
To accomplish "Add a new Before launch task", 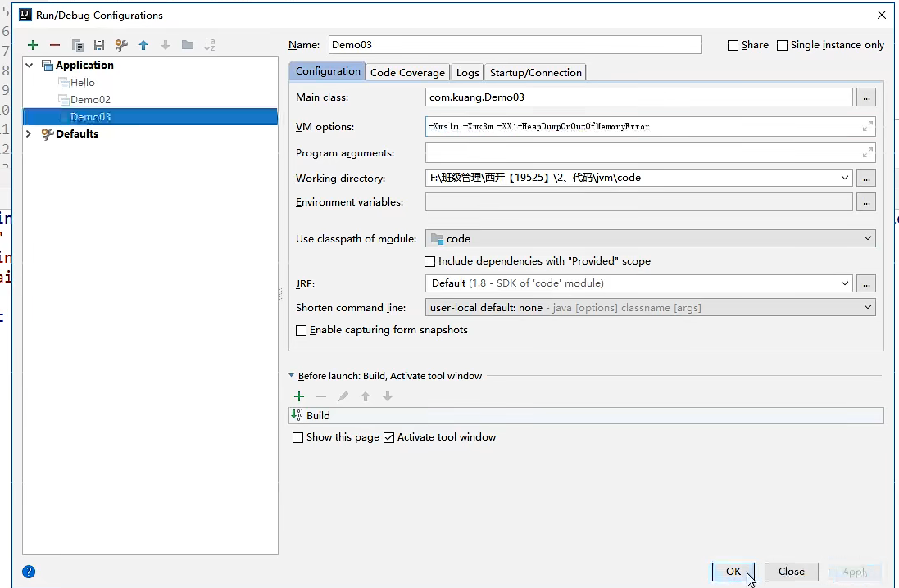I will click(x=298, y=396).
